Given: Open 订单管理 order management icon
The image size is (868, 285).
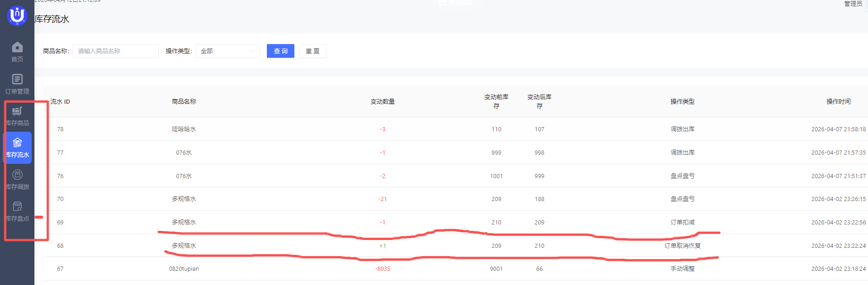Looking at the screenshot, I should click(x=17, y=79).
